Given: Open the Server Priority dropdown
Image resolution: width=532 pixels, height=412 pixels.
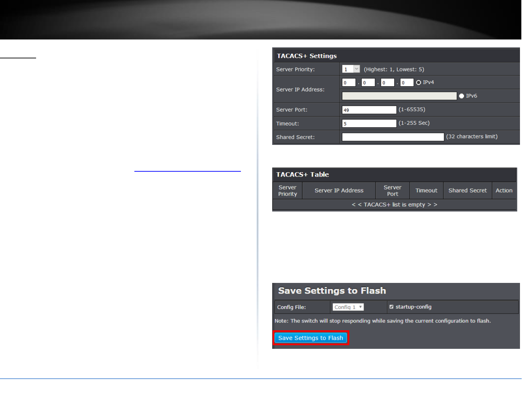Looking at the screenshot, I should [x=351, y=69].
